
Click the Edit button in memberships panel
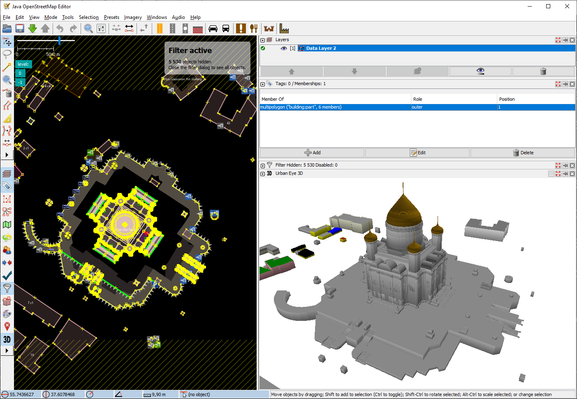(418, 152)
